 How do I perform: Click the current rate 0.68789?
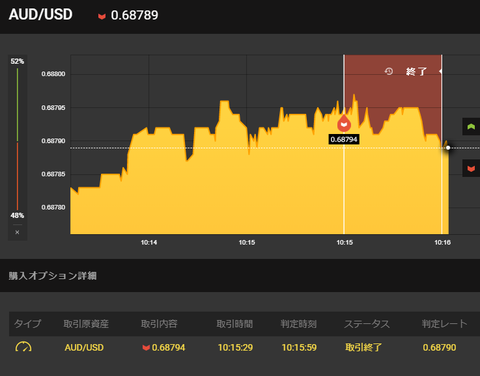click(135, 15)
